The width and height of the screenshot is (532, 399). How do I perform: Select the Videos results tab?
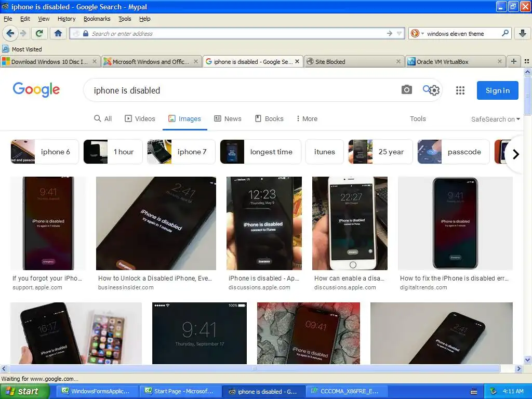tap(140, 119)
